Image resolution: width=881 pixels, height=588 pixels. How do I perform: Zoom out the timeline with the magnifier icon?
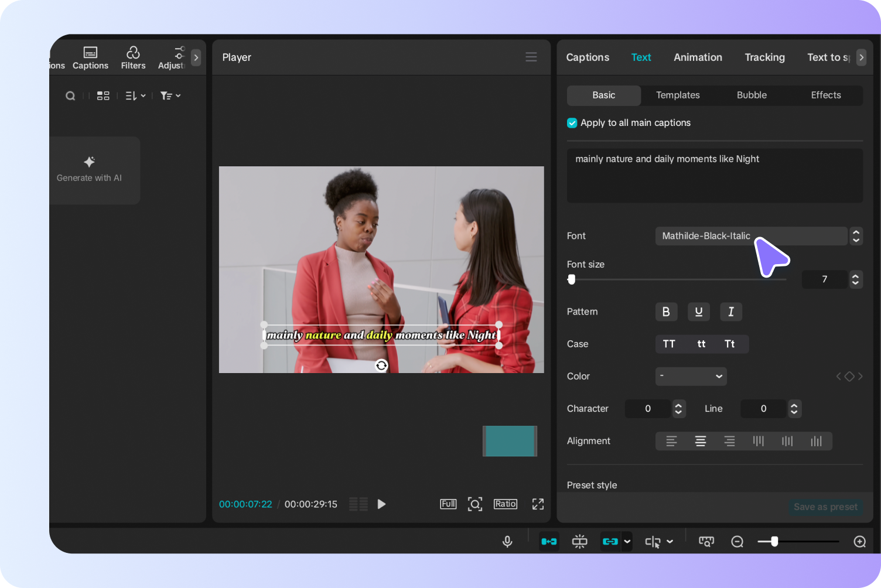(x=737, y=542)
